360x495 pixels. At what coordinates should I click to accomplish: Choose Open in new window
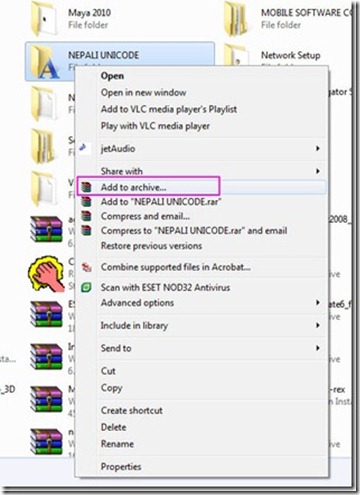pyautogui.click(x=144, y=93)
